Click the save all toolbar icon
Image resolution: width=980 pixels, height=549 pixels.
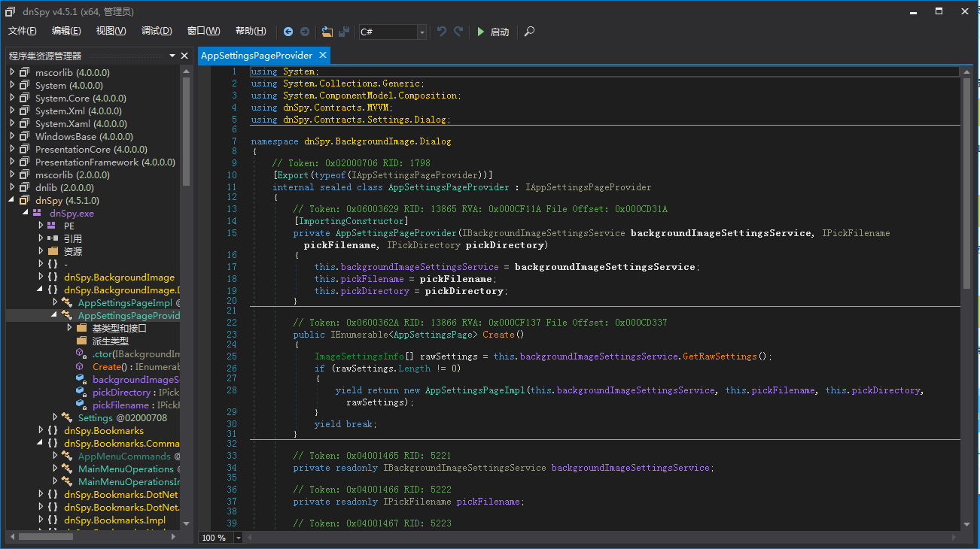[344, 32]
